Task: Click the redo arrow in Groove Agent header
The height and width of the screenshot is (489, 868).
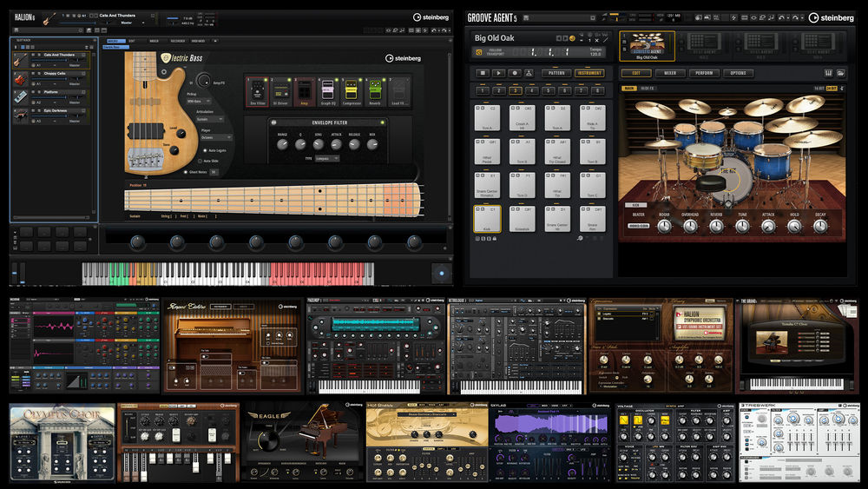Action: (796, 17)
